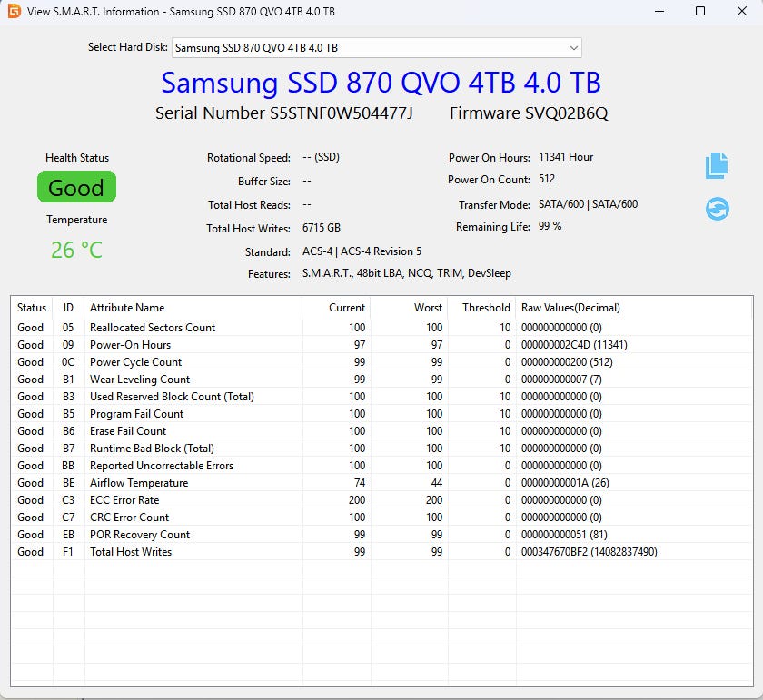Viewport: 763px width, 700px height.
Task: Open the Select Hard Disk dropdown
Action: point(377,48)
